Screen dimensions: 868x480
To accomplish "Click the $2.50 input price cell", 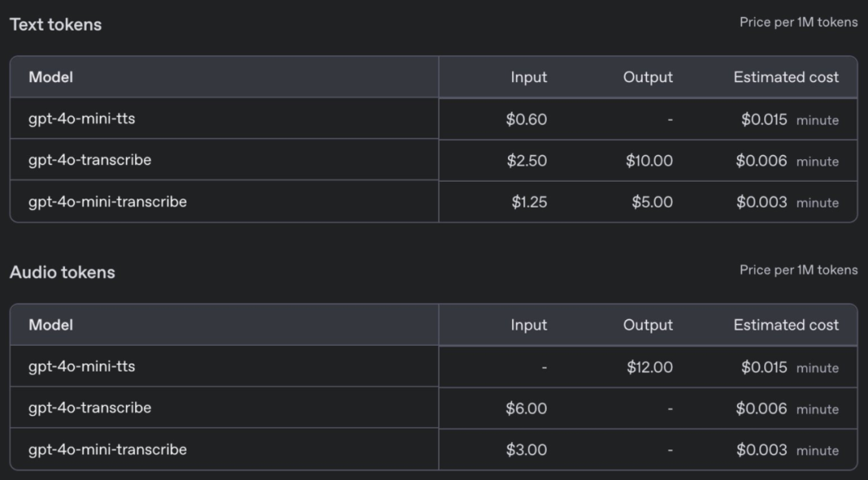I will tap(526, 161).
